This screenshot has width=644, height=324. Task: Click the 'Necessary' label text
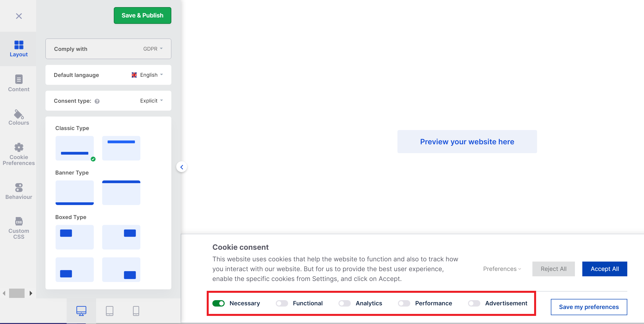(245, 303)
